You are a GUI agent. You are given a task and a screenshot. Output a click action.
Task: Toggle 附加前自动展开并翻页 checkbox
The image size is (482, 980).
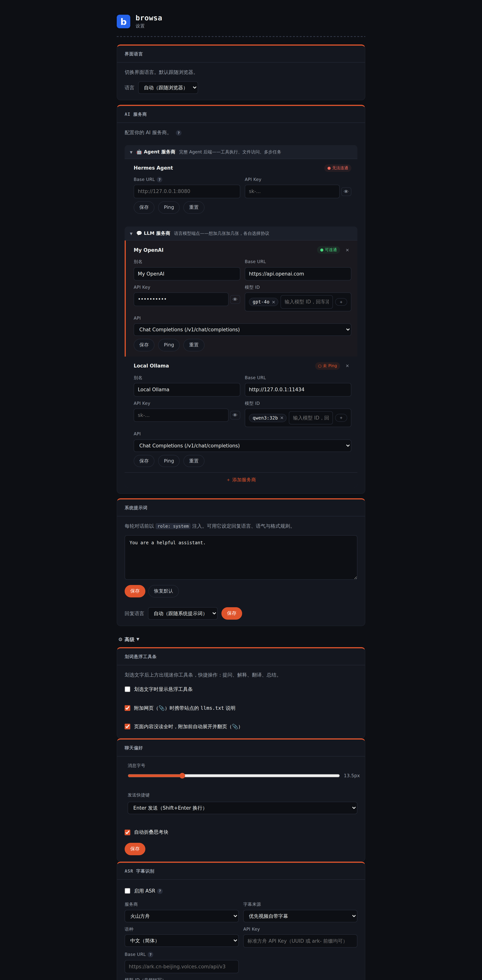point(127,727)
